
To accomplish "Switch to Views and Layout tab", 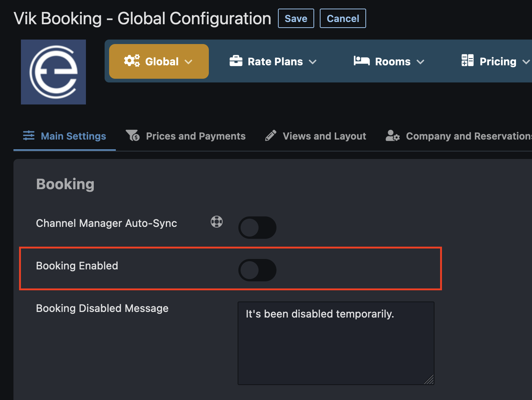I will [315, 136].
